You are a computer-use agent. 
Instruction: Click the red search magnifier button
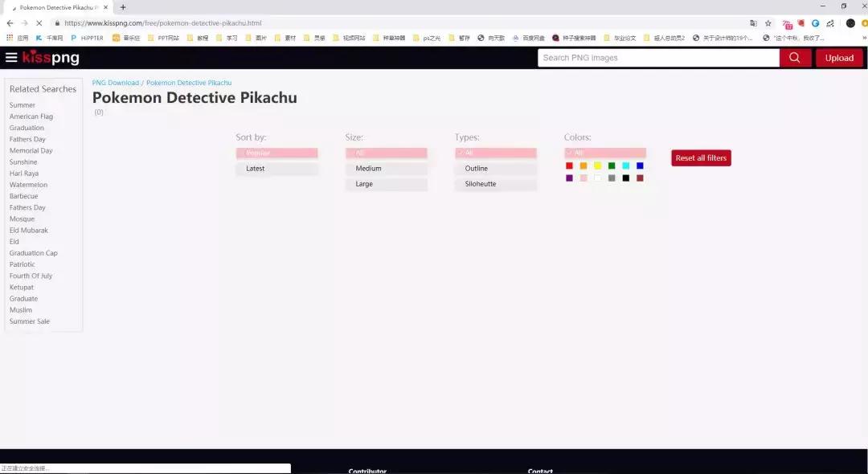[x=795, y=58]
